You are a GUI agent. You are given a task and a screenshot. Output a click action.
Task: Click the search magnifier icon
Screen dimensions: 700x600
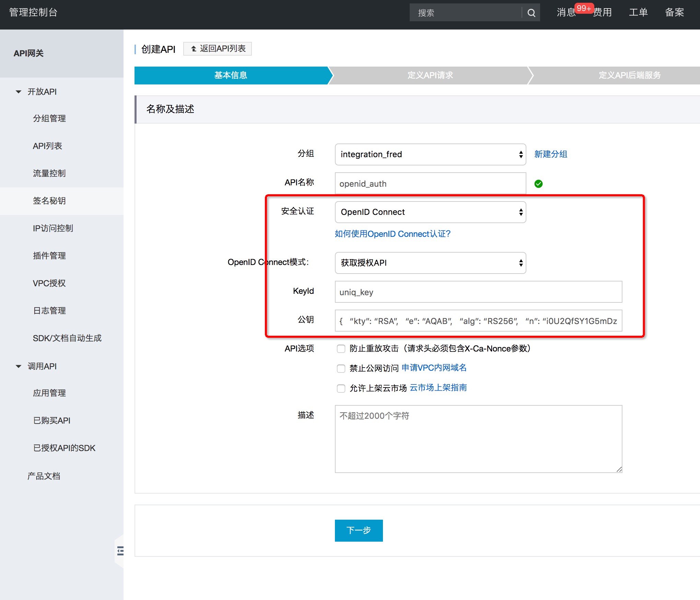pos(531,13)
